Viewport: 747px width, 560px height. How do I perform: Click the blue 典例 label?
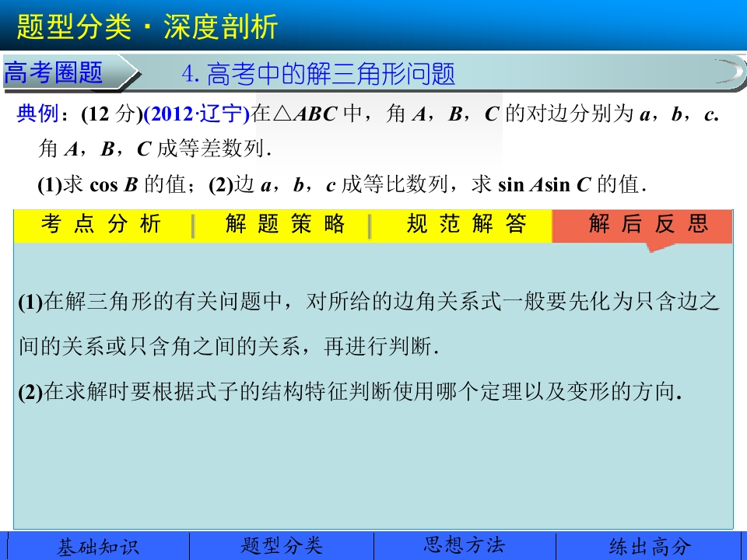[37, 114]
